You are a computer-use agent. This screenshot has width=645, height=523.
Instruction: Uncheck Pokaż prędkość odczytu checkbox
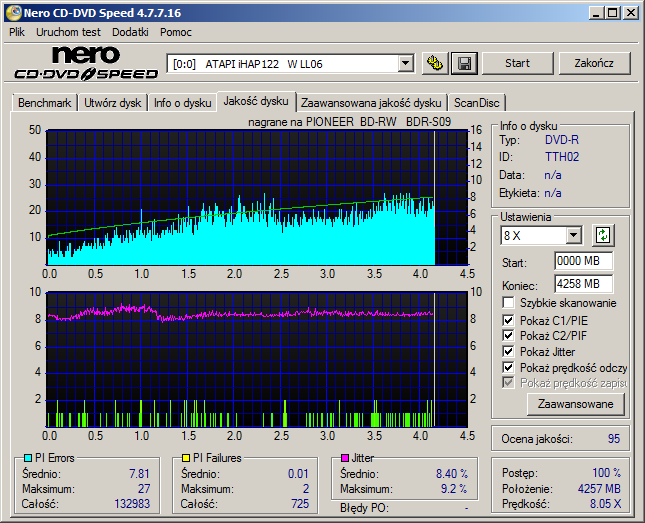point(508,367)
